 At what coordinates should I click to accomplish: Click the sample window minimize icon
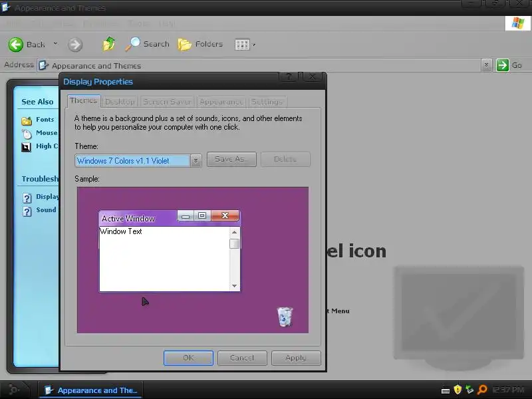[x=186, y=216]
